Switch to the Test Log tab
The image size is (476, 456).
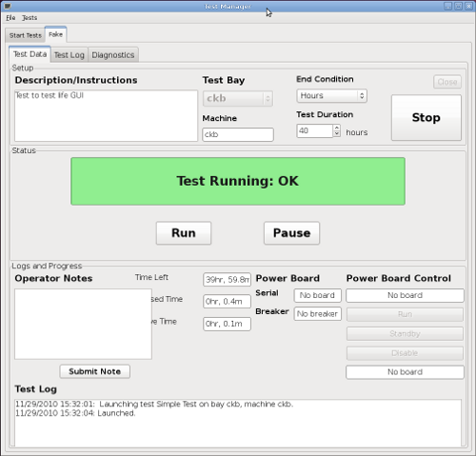pos(69,55)
